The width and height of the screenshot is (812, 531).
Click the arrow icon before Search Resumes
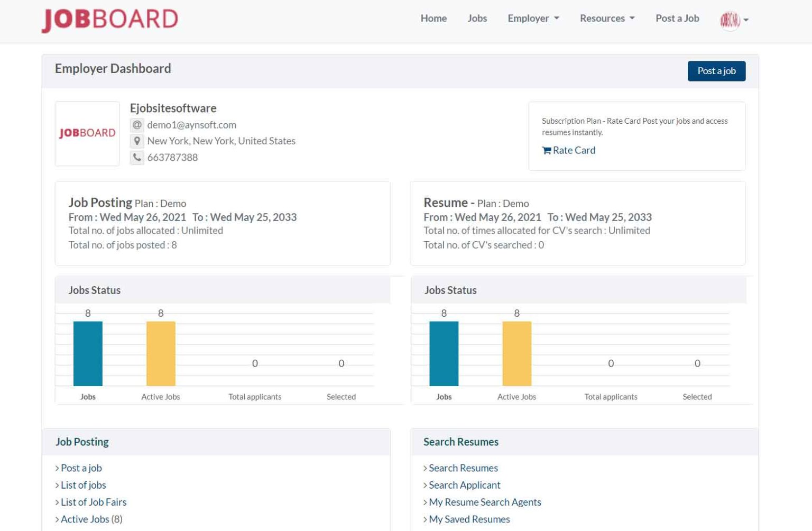[x=425, y=468]
